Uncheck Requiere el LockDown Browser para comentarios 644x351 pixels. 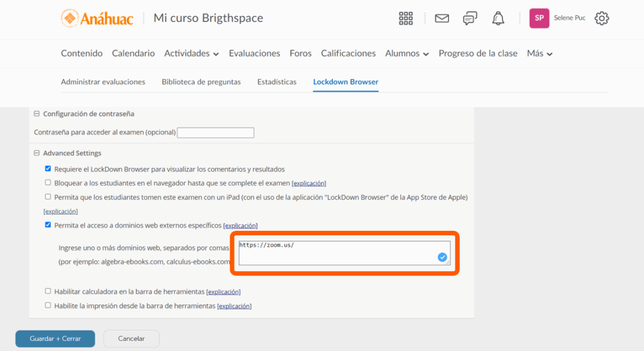(48, 169)
